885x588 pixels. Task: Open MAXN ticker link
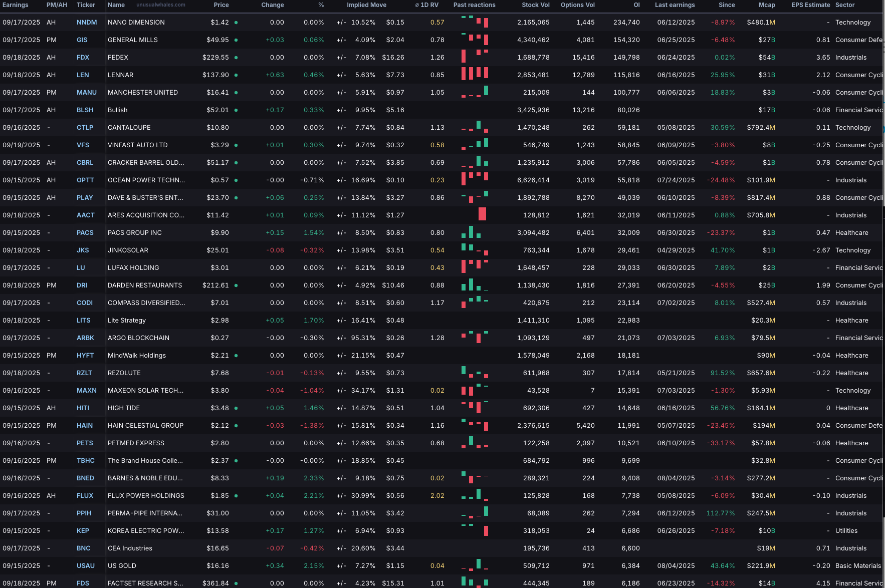pos(87,391)
